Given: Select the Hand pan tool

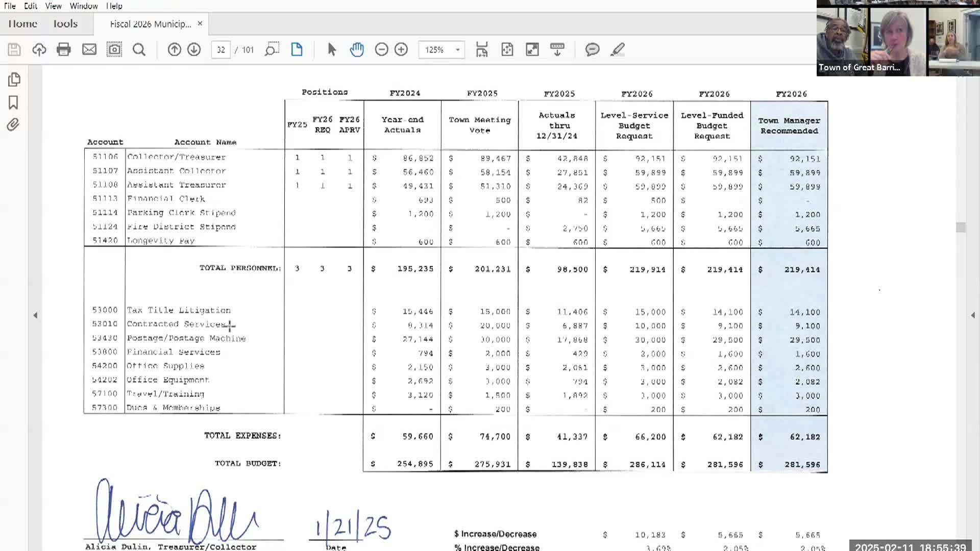Looking at the screenshot, I should tap(357, 49).
